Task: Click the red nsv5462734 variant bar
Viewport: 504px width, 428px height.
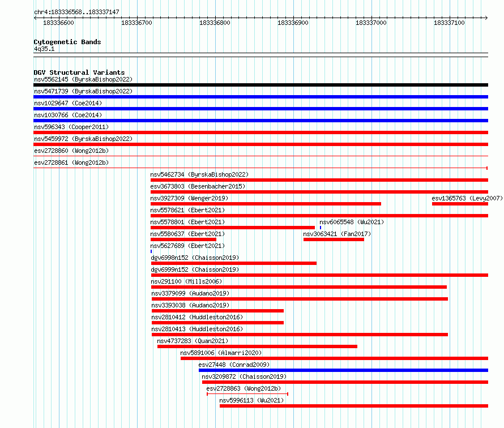Action: coord(319,180)
